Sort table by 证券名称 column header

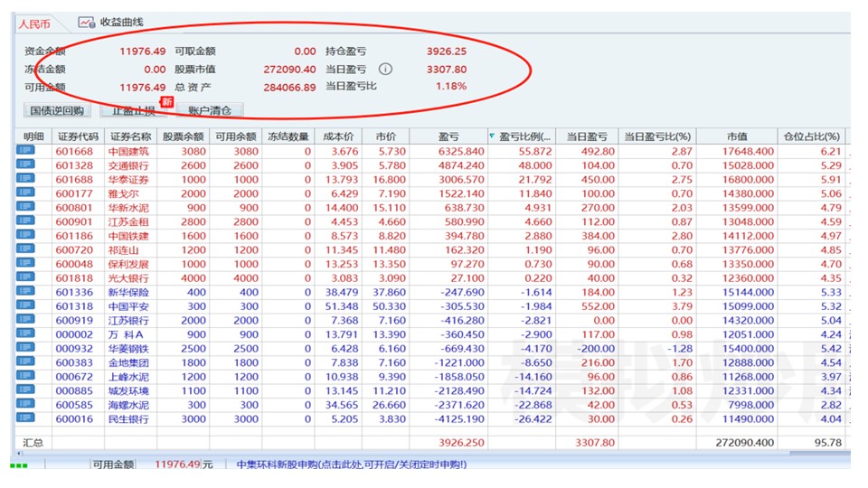(130, 136)
